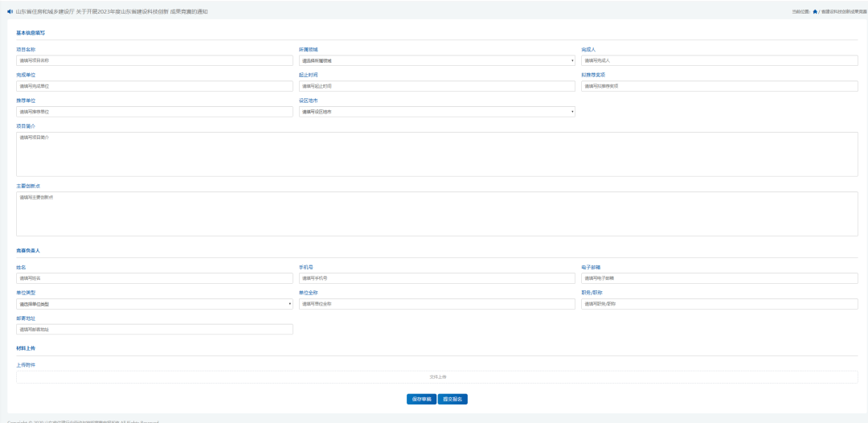Click the 文件上传 upload area
Image resolution: width=868 pixels, height=423 pixels.
click(x=437, y=376)
